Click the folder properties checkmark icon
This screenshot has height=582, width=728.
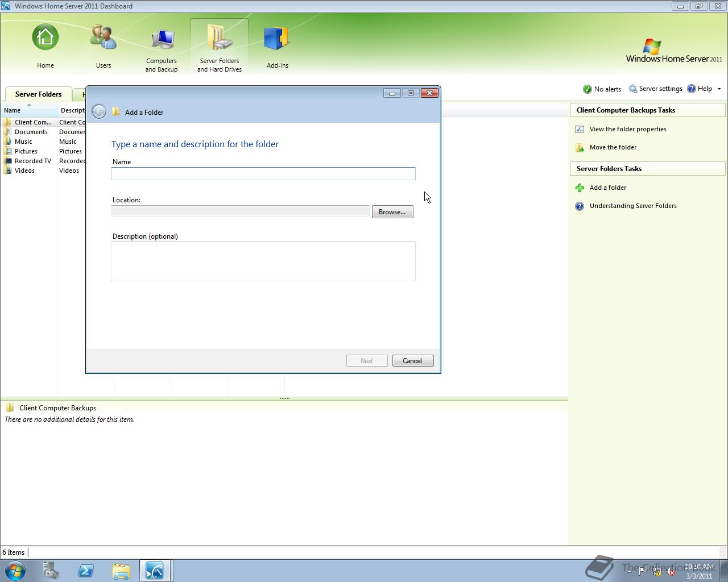tap(580, 130)
